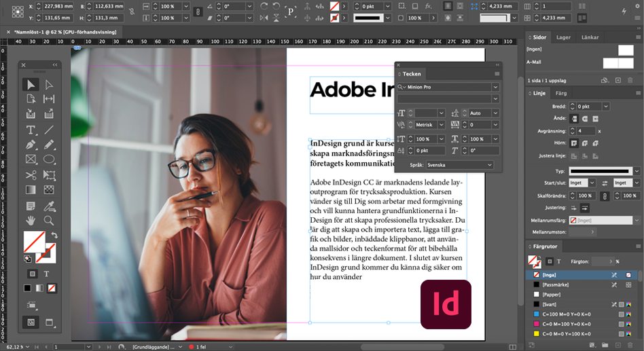644x351 pixels.
Task: Delete selected page in Sidor panel
Action: click(x=630, y=81)
